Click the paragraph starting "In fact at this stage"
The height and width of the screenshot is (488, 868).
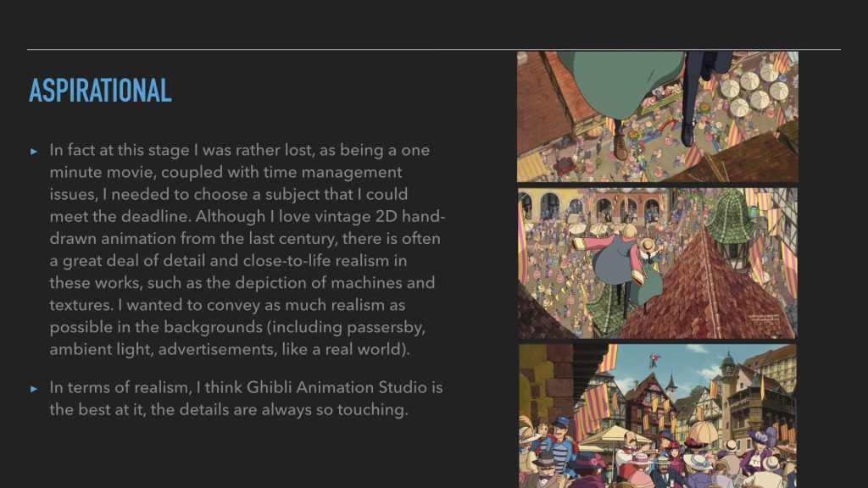point(248,250)
